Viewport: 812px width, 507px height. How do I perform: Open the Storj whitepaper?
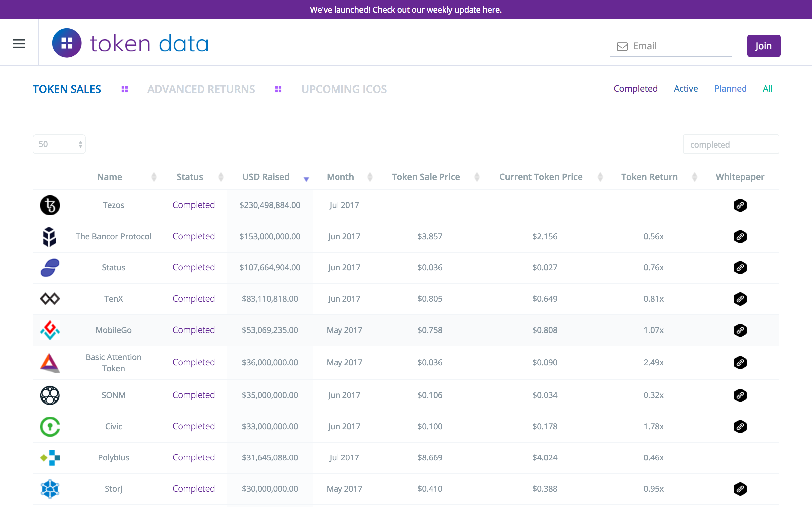741,489
